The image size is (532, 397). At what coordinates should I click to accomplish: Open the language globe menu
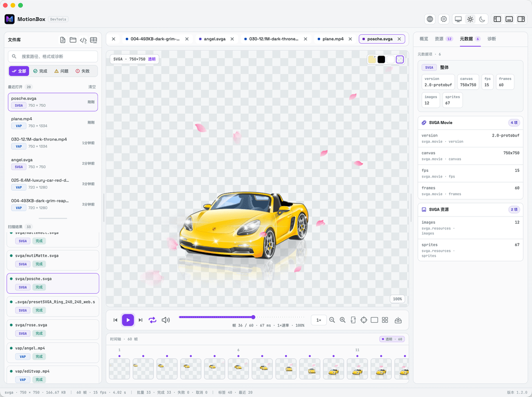(430, 19)
